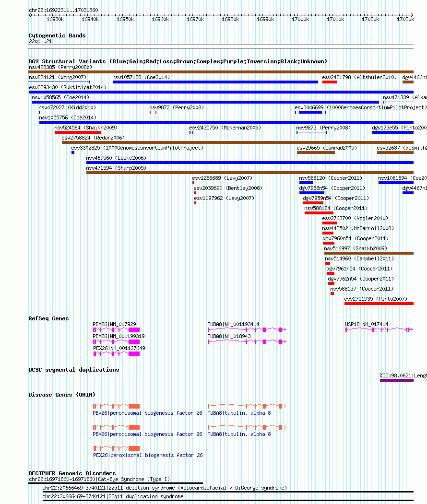427x504 pixels.
Task: Click the Disease Genes (OMIM) title
Action: tap(62, 395)
